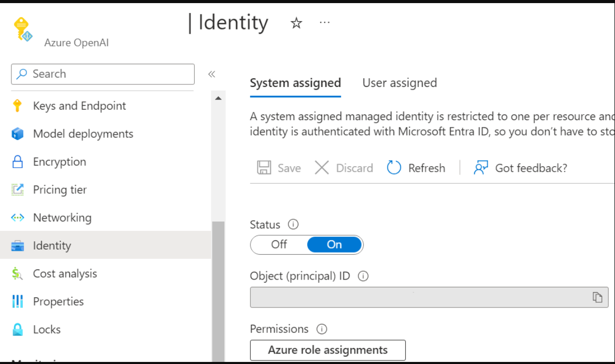The width and height of the screenshot is (615, 364).
Task: Click the Got feedback? icon
Action: 481,168
